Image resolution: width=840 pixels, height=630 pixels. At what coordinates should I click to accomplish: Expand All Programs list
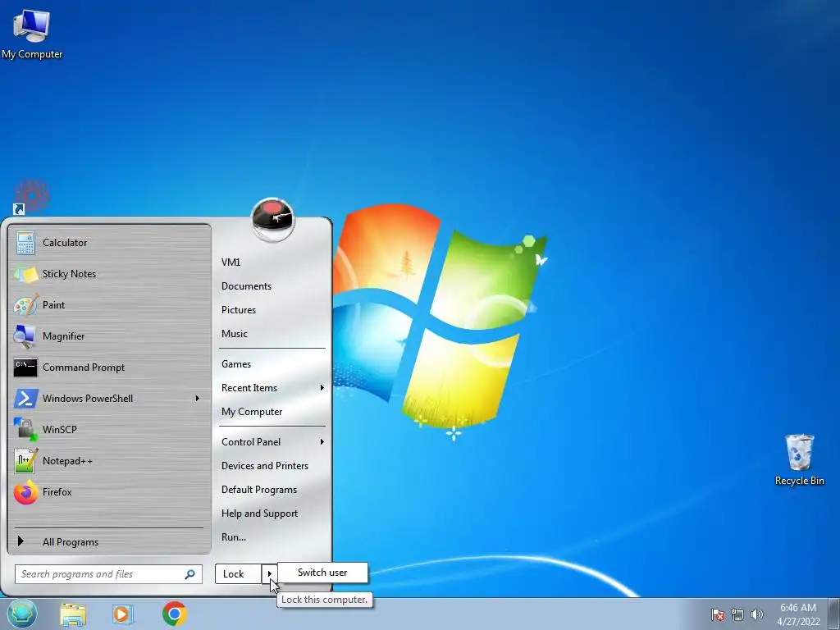tap(107, 541)
